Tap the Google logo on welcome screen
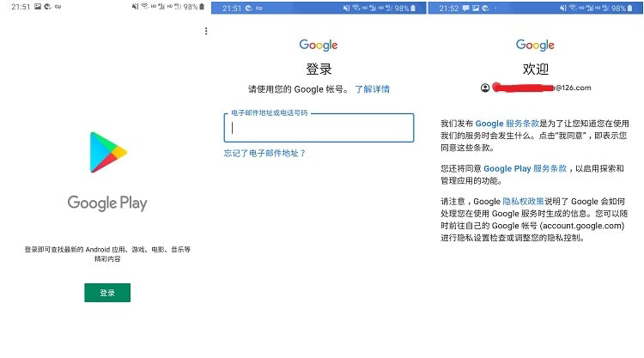 (x=535, y=46)
